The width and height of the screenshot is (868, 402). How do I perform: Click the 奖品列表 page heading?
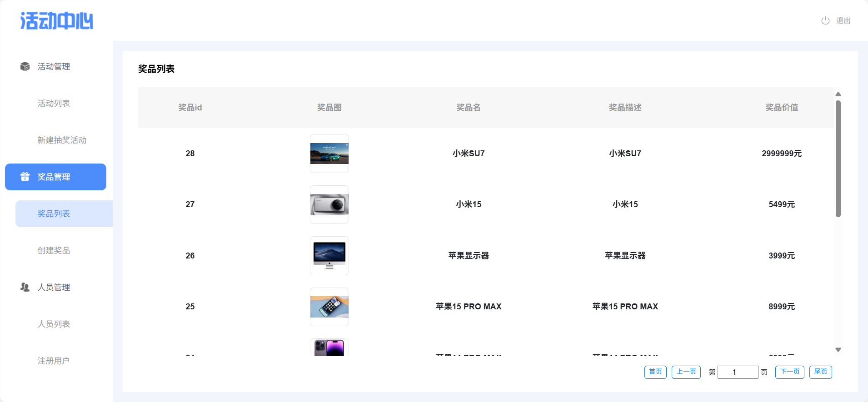[156, 69]
